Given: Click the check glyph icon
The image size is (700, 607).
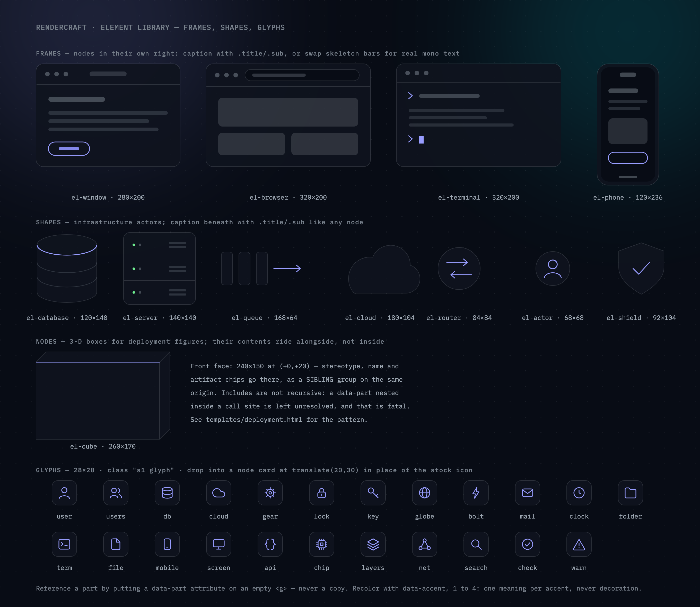Looking at the screenshot, I should pyautogui.click(x=528, y=544).
